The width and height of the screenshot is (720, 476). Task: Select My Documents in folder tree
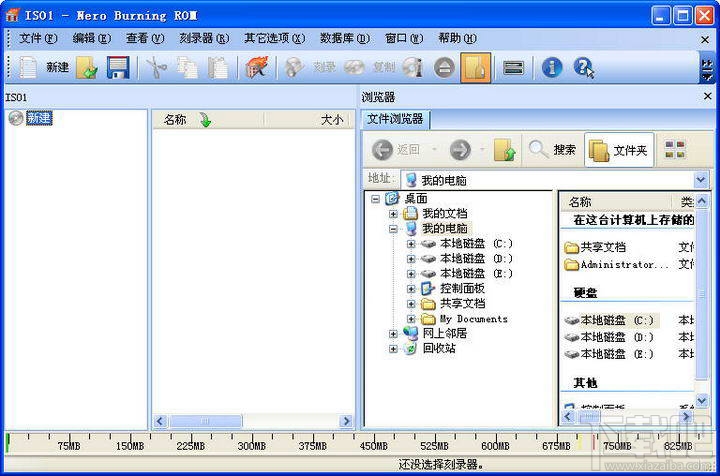click(x=473, y=319)
